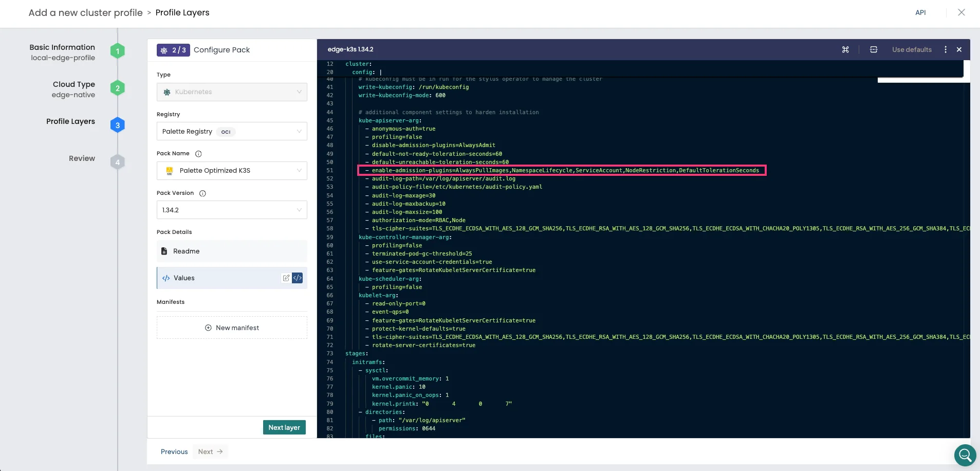This screenshot has width=980, height=471.
Task: Click the API link in header
Action: [920, 13]
